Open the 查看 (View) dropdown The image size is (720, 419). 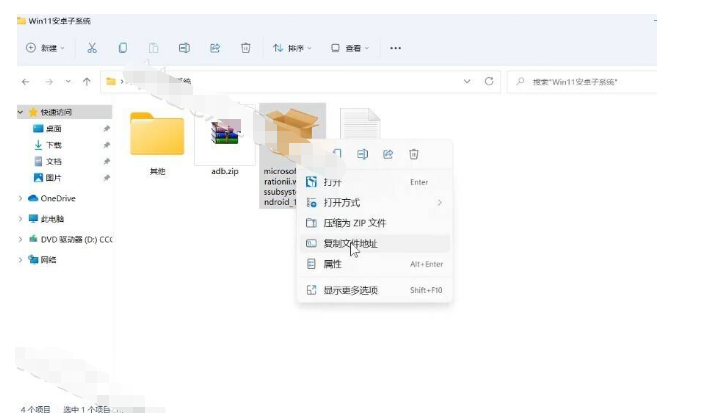coord(350,48)
